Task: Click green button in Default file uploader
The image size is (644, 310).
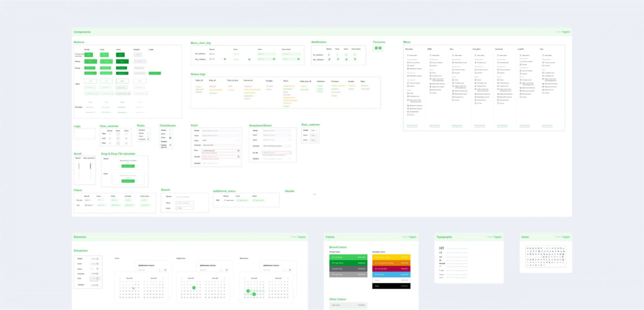Action: pos(128,166)
